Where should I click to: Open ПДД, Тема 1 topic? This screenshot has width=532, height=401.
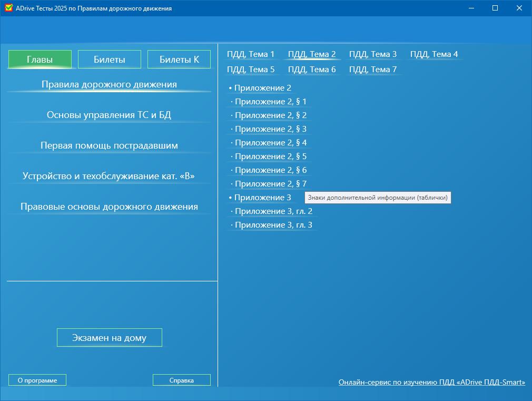251,54
